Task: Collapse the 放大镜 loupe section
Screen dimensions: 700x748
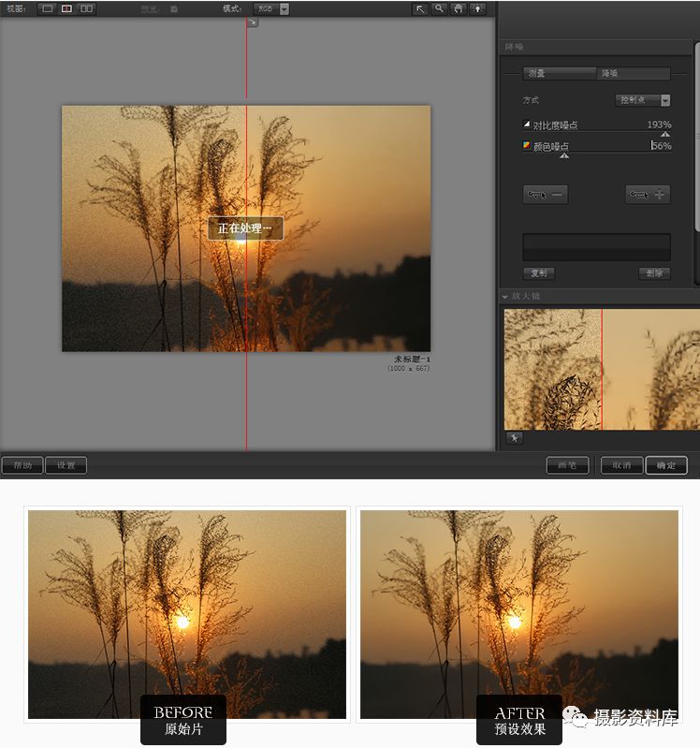Action: (505, 297)
